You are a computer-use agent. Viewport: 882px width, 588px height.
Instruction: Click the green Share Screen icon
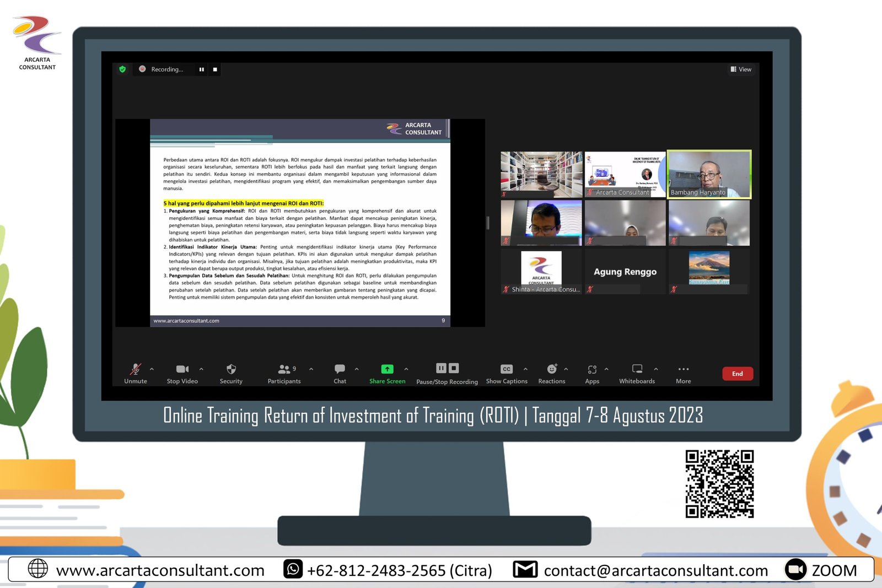pyautogui.click(x=387, y=369)
